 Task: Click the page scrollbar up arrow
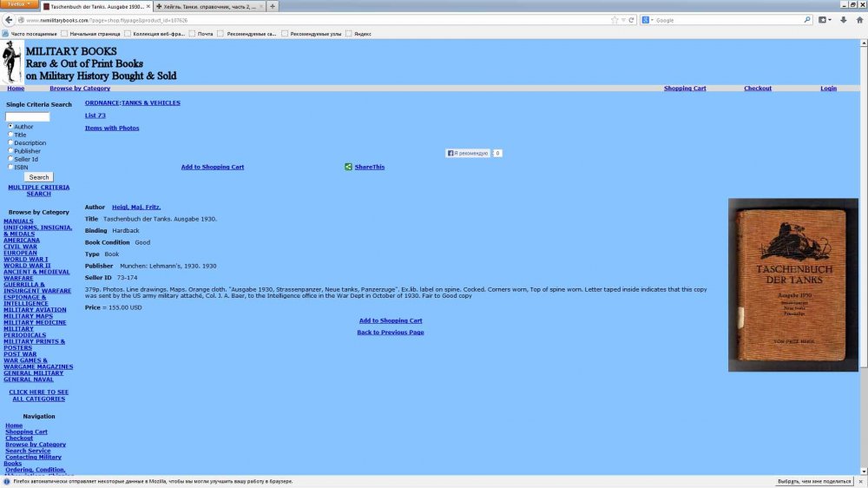click(x=864, y=43)
